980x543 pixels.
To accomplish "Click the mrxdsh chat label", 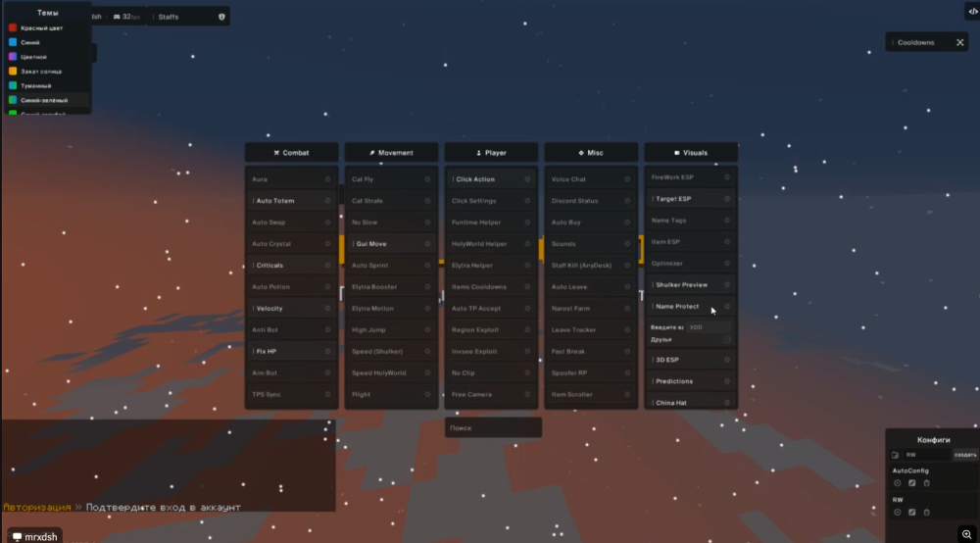I will tap(40, 537).
